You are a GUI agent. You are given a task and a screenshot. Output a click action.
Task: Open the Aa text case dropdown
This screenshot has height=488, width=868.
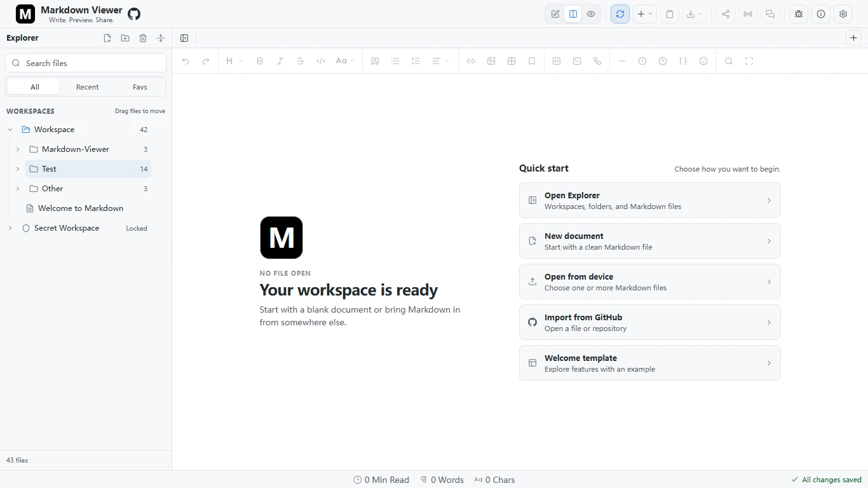tap(345, 61)
